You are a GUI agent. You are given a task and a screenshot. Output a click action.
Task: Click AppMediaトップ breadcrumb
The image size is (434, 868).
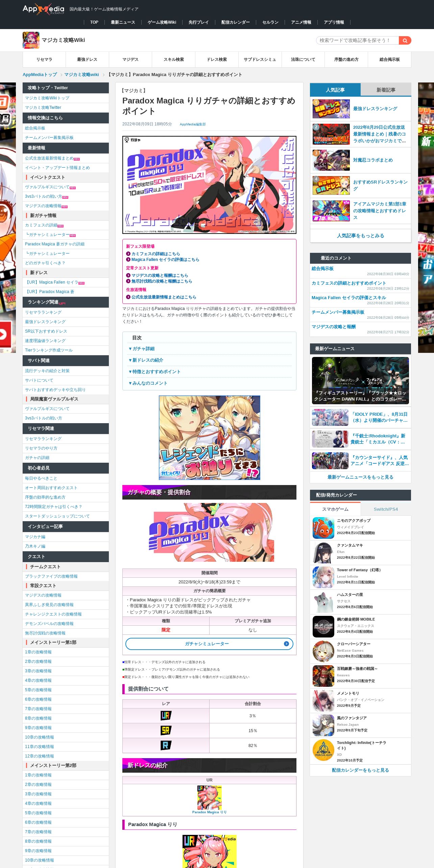click(40, 75)
